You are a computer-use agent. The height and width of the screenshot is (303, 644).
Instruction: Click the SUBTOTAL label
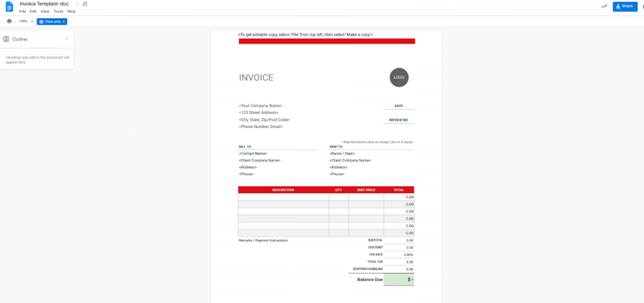(x=376, y=240)
